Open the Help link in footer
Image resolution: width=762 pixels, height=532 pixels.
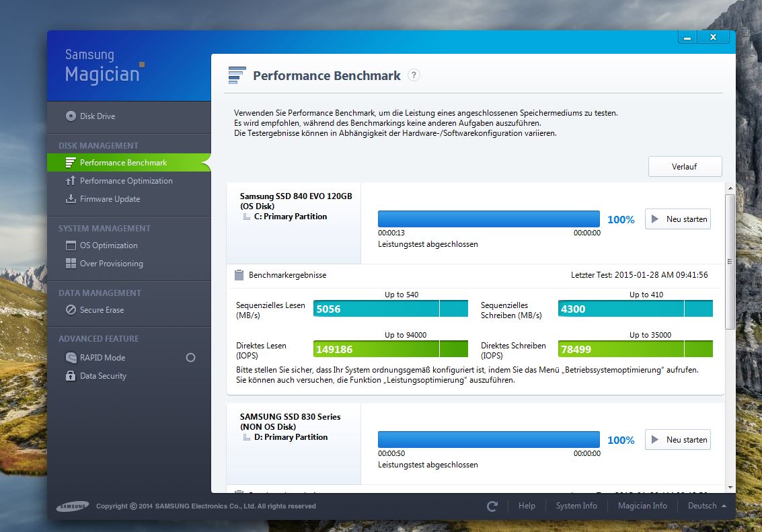coord(527,506)
